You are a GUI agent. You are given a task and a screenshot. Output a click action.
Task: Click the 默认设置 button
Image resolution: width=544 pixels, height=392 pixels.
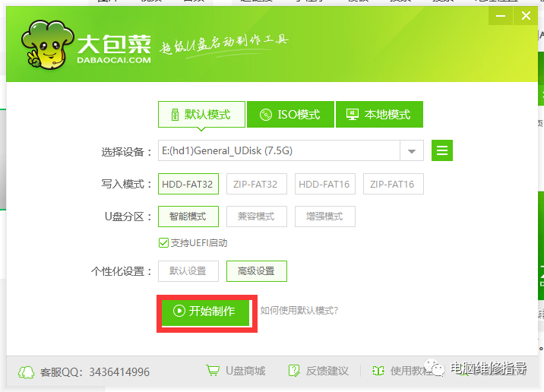(188, 271)
